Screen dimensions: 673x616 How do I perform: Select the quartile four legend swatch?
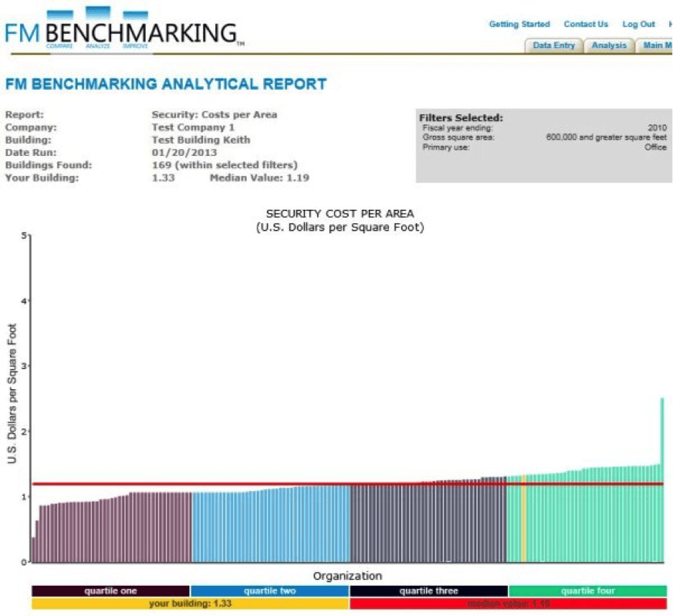click(588, 591)
